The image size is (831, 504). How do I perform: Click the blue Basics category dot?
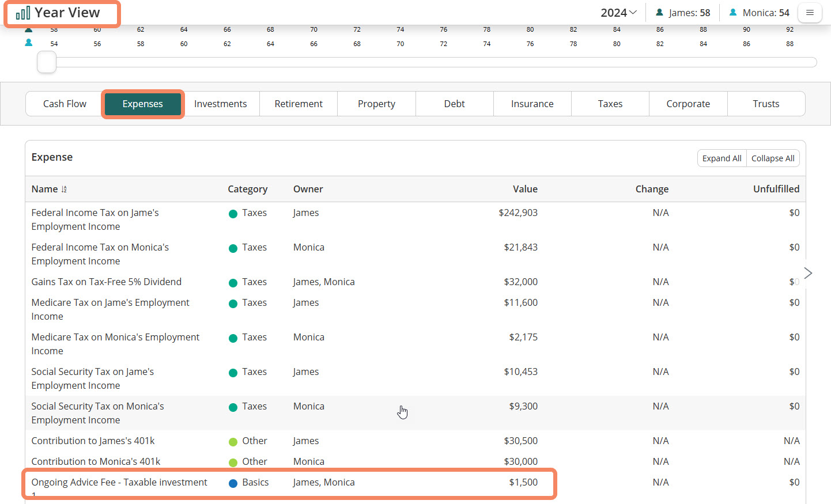tap(233, 483)
